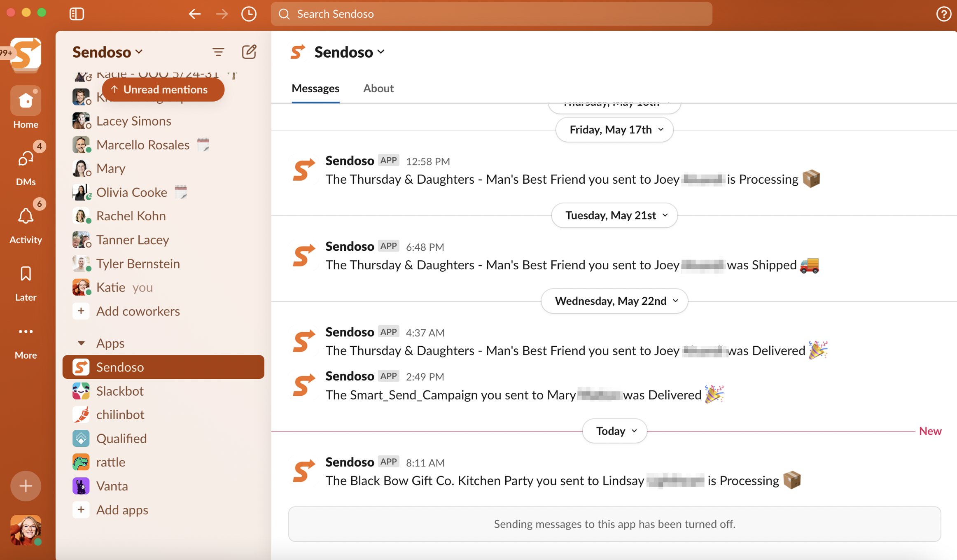This screenshot has height=560, width=957.
Task: Click Sendoso sender name on 4:37 AM message
Action: 350,332
